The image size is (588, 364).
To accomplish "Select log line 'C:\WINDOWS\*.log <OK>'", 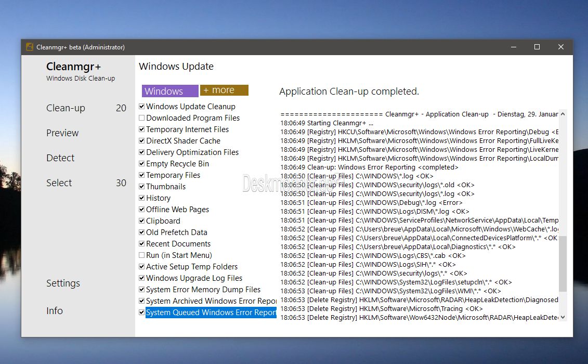I will pyautogui.click(x=357, y=176).
